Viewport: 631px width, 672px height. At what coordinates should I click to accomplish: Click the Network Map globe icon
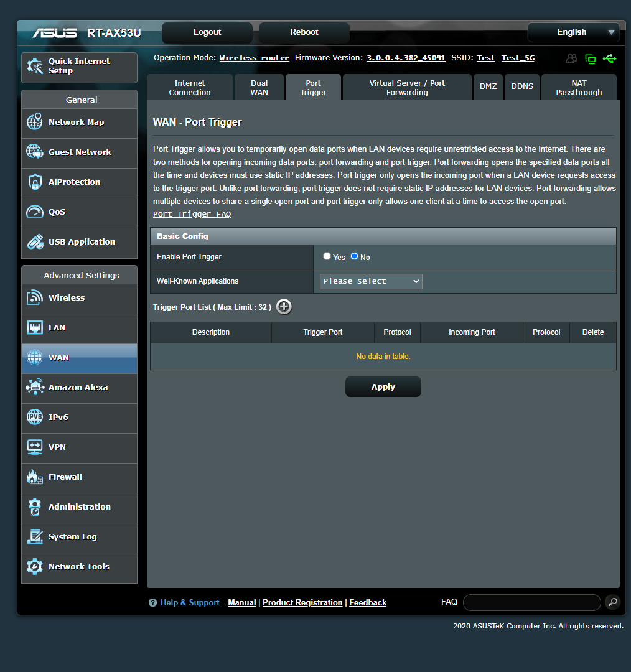35,122
